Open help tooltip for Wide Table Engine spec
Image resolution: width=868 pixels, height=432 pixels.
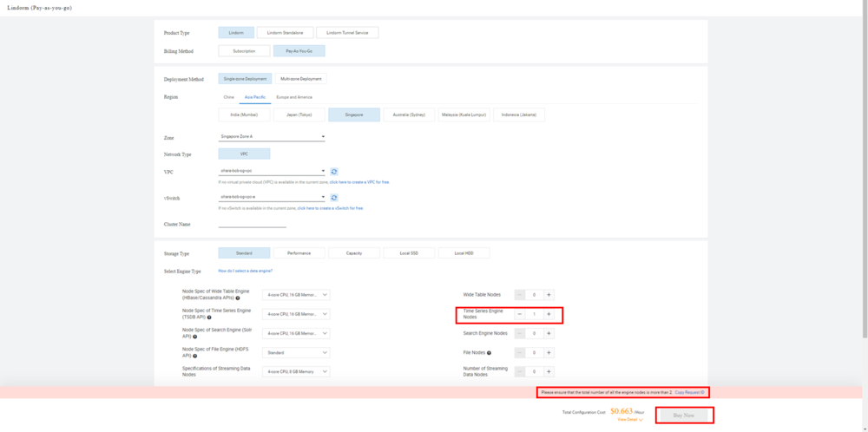[x=238, y=298]
